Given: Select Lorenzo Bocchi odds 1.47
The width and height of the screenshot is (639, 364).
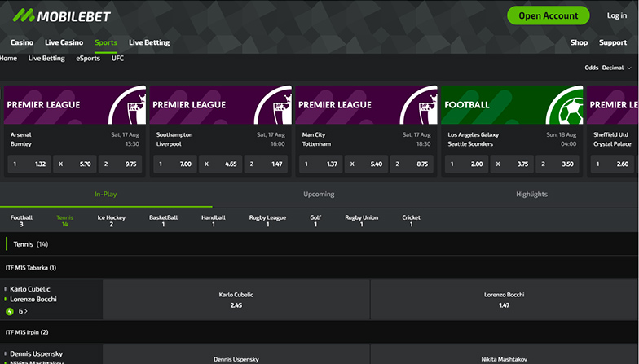Looking at the screenshot, I should pos(505,300).
